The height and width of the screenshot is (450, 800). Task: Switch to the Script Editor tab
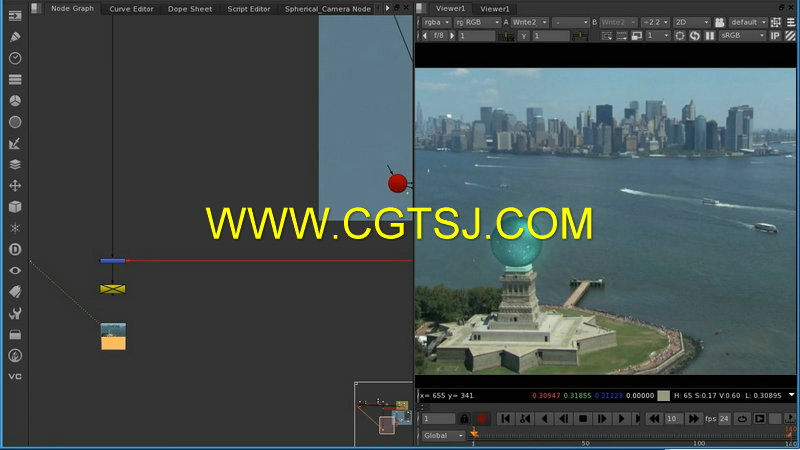(249, 9)
